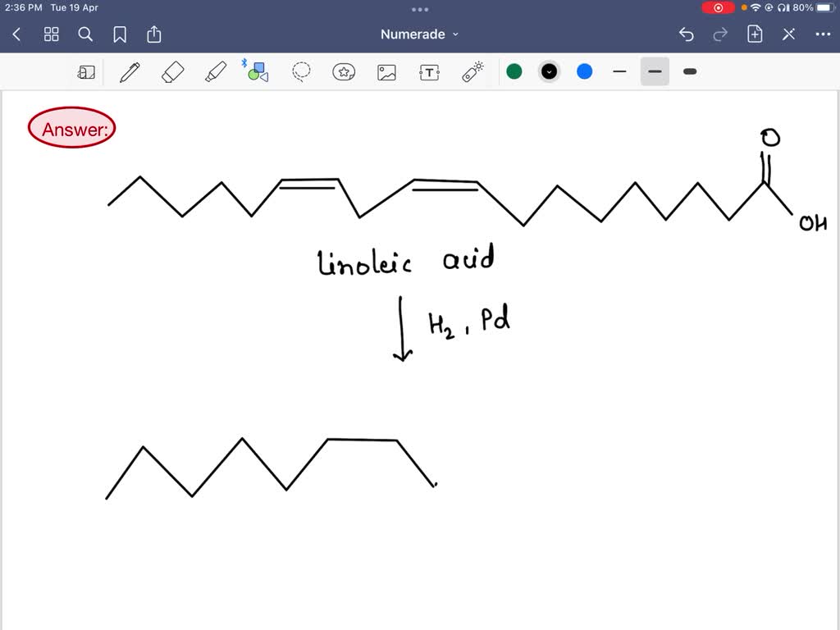
Task: Open the Shapes tool
Action: 257,71
